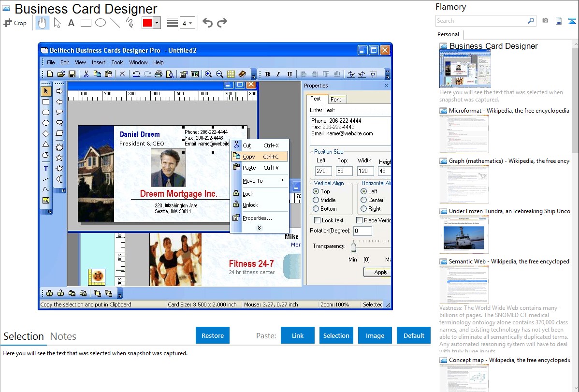Select Right horizontal align radio button
Screen dimensions: 579x392
pyautogui.click(x=364, y=209)
